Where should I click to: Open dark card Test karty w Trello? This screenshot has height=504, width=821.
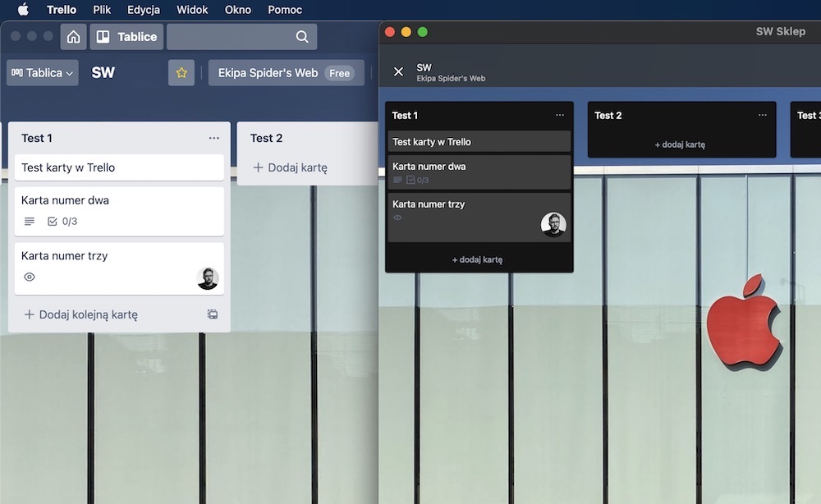pyautogui.click(x=479, y=142)
